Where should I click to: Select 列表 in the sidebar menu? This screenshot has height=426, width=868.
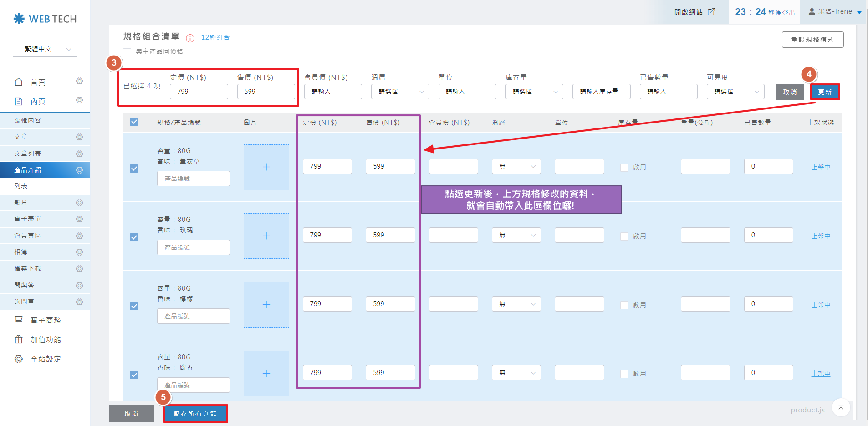click(x=21, y=186)
